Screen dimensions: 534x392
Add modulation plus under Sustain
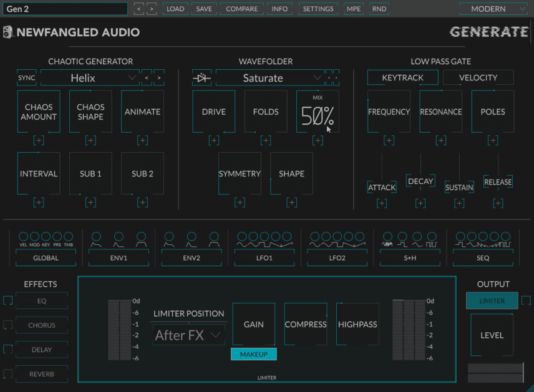click(459, 203)
